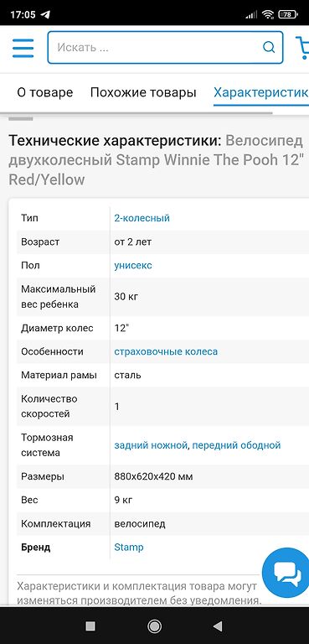Open the shopping cart icon
This screenshot has width=309, height=644.
point(302,48)
